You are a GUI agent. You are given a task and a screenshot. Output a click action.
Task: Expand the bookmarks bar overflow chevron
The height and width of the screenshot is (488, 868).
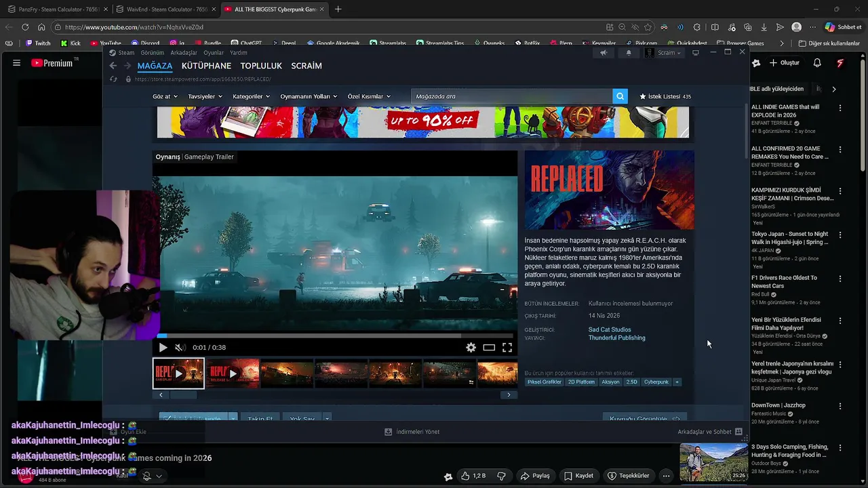coord(782,43)
